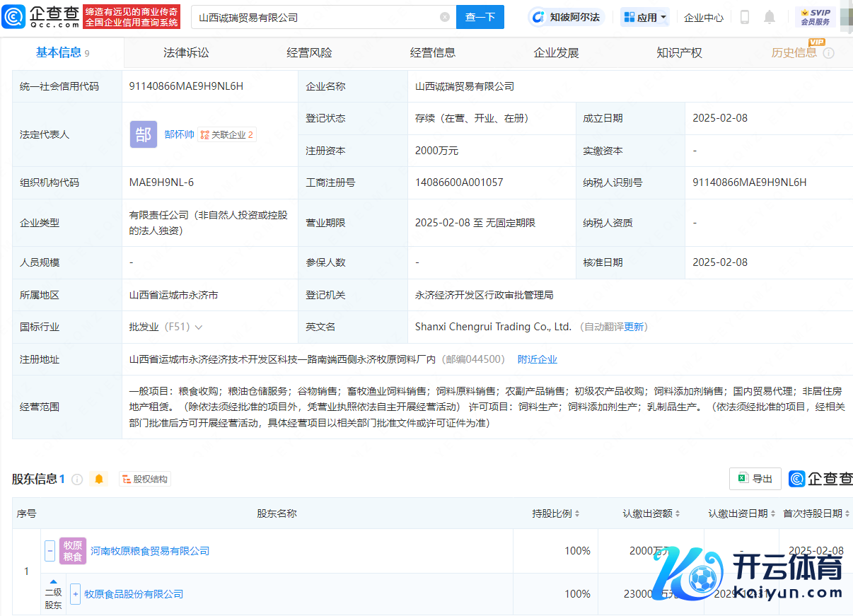
Task: Click info icon beside 历史信息
Action: pyautogui.click(x=828, y=53)
